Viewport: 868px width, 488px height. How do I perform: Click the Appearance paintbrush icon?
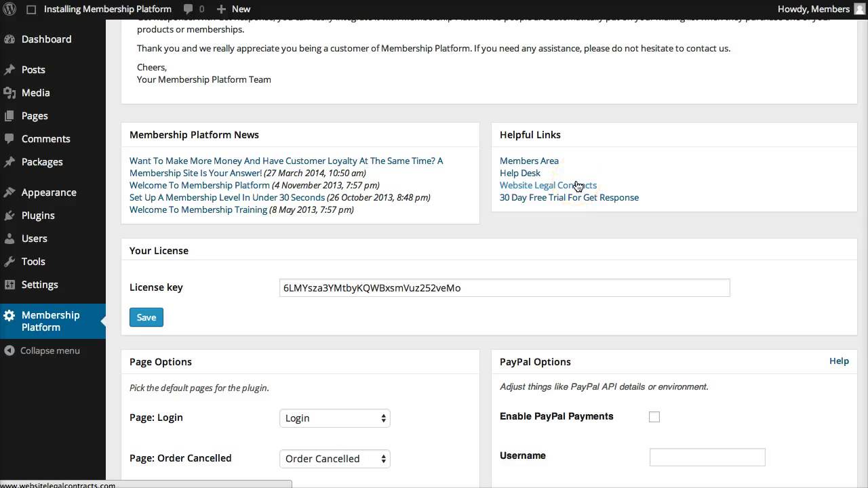point(9,192)
